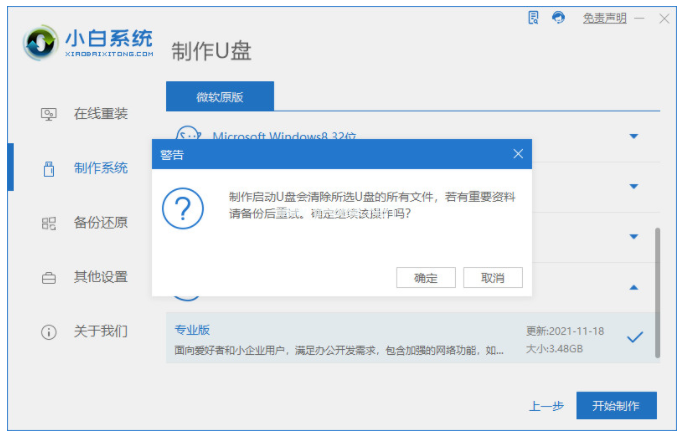The height and width of the screenshot is (439, 684).
Task: Open customer service headset icon
Action: 558,18
